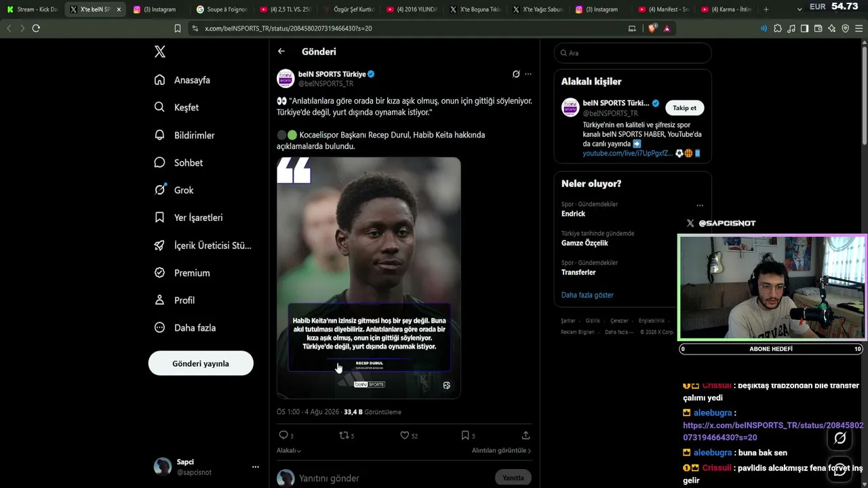Open the post's three-dot more menu
The width and height of the screenshot is (868, 488).
coord(528,74)
